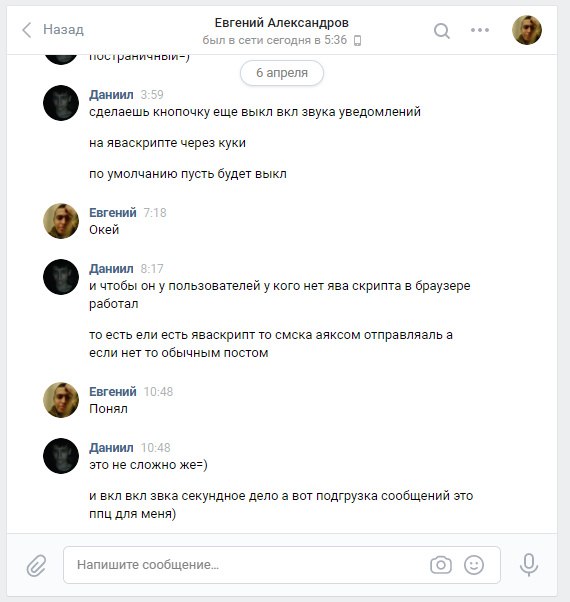
Task: Click Даниил's avatar next to 8:17 message
Action: click(61, 277)
